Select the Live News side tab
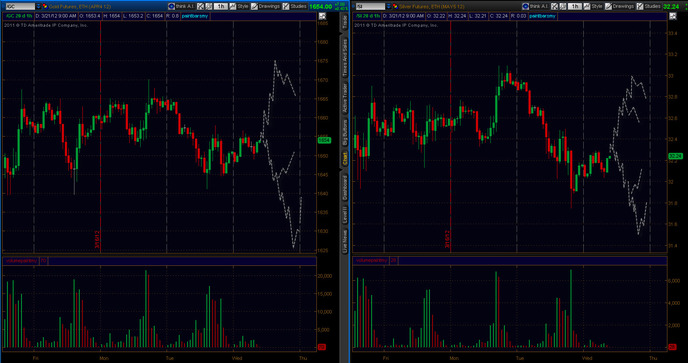This screenshot has width=688, height=363. click(345, 240)
